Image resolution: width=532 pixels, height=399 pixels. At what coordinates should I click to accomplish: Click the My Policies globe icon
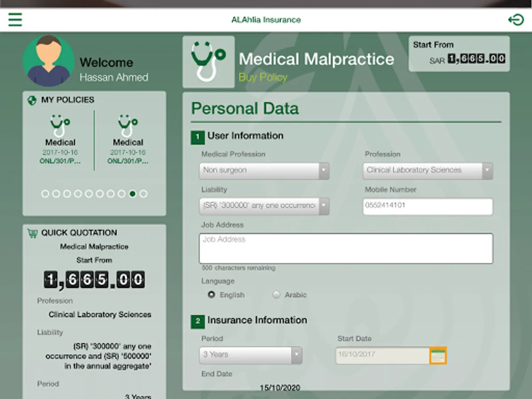click(32, 100)
